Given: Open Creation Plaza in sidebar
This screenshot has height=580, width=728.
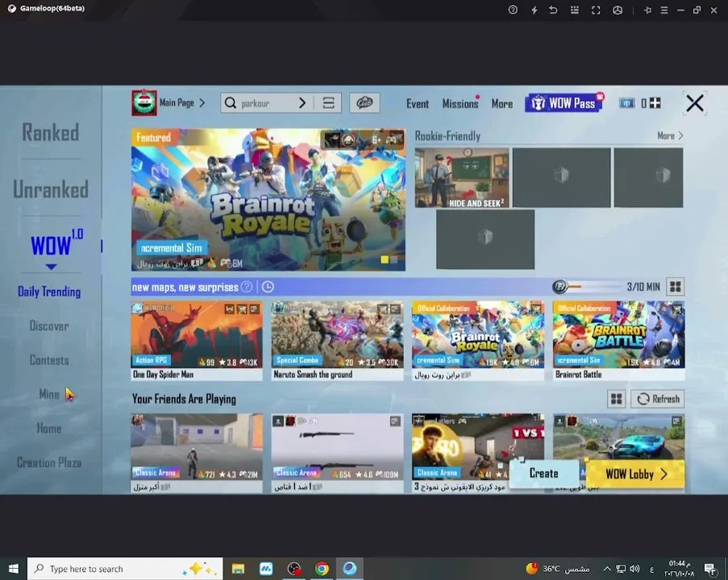Looking at the screenshot, I should click(49, 462).
